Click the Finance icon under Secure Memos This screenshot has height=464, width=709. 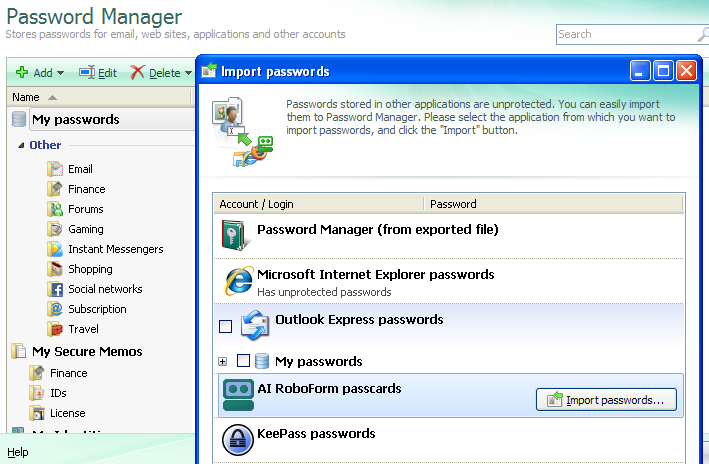click(x=37, y=373)
